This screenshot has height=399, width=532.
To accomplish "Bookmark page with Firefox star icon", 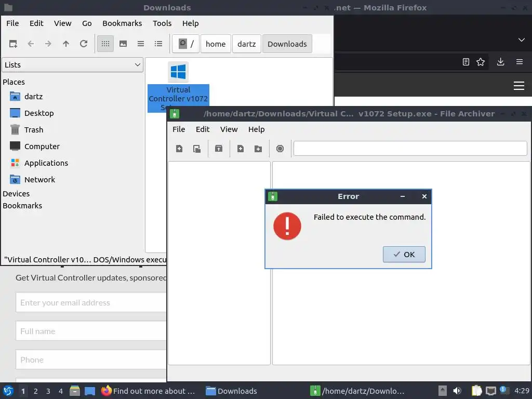I will (481, 62).
